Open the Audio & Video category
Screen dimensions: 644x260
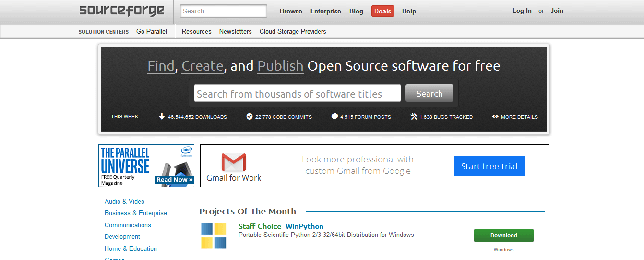pyautogui.click(x=124, y=201)
